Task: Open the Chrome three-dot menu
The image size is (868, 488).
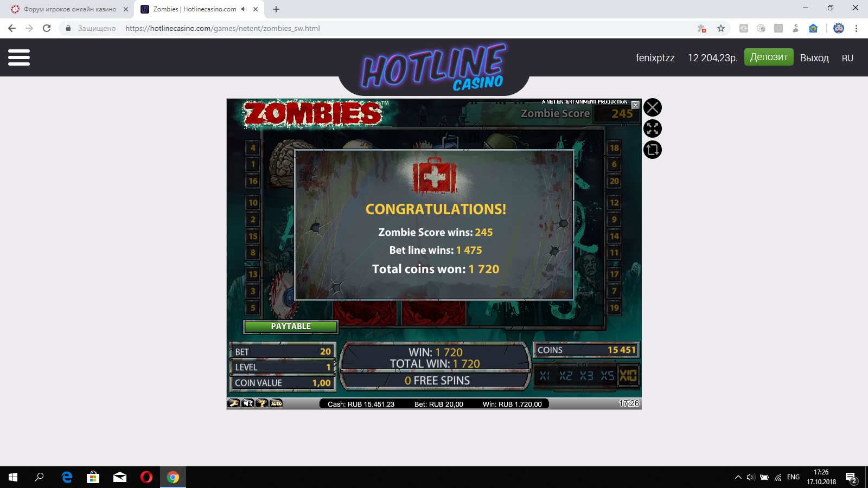Action: click(856, 28)
